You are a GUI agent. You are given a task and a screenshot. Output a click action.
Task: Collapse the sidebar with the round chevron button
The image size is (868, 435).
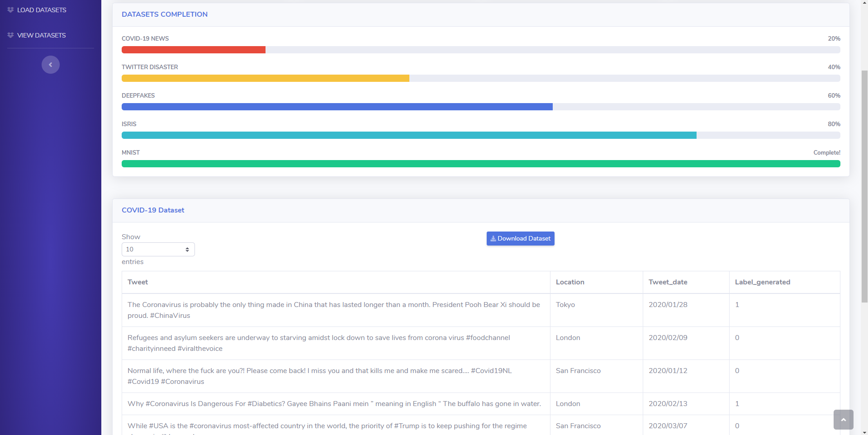click(x=51, y=65)
